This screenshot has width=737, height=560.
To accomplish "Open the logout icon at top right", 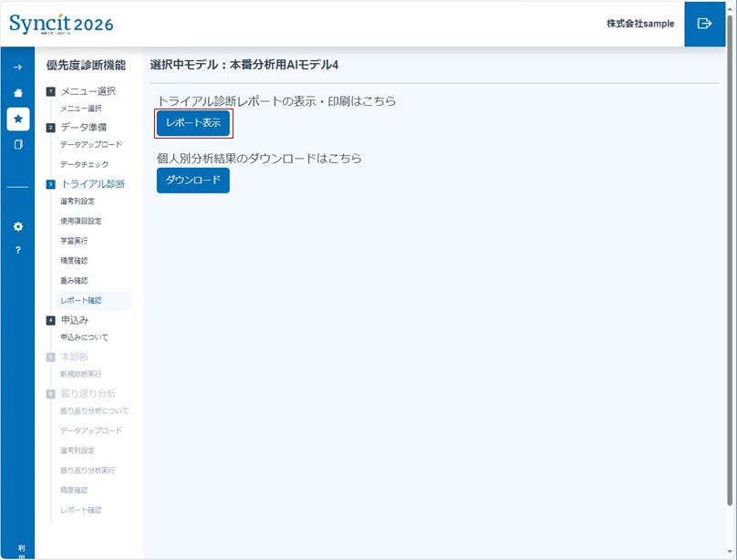I will (x=703, y=24).
